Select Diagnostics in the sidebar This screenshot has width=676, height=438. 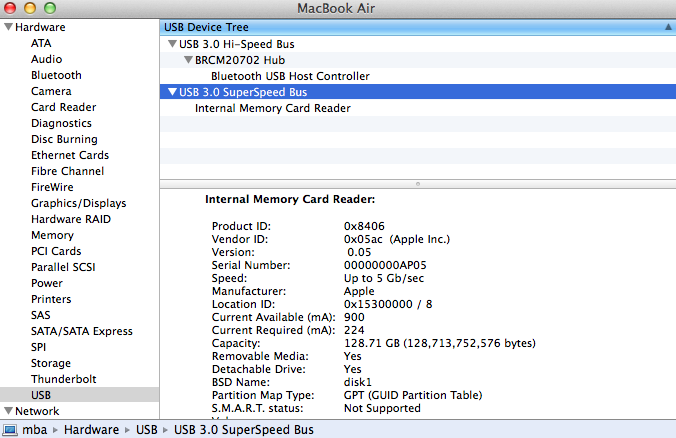pyautogui.click(x=61, y=123)
